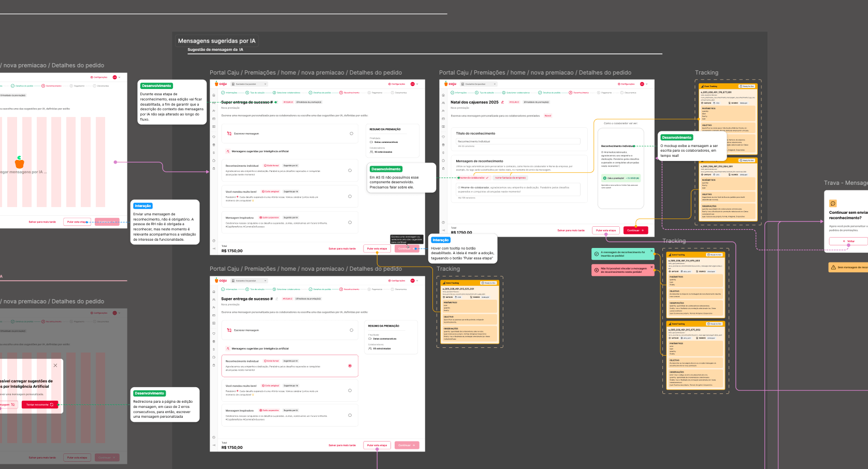
Task: Click the selected Reconhecimento individual radio button
Action: pos(350,366)
